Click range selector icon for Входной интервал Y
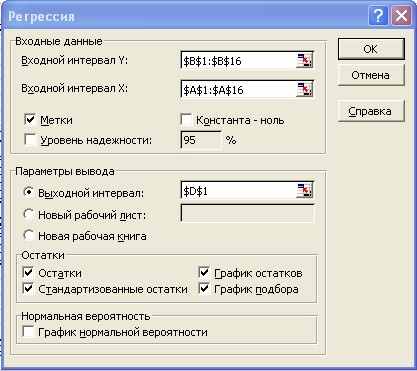The height and width of the screenshot is (371, 417). coord(304,60)
